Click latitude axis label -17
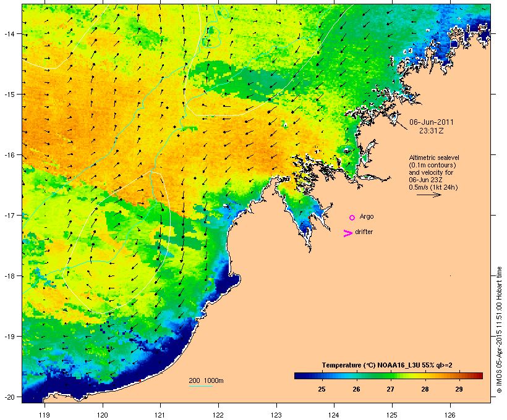This screenshot has width=507, height=420. coord(9,215)
